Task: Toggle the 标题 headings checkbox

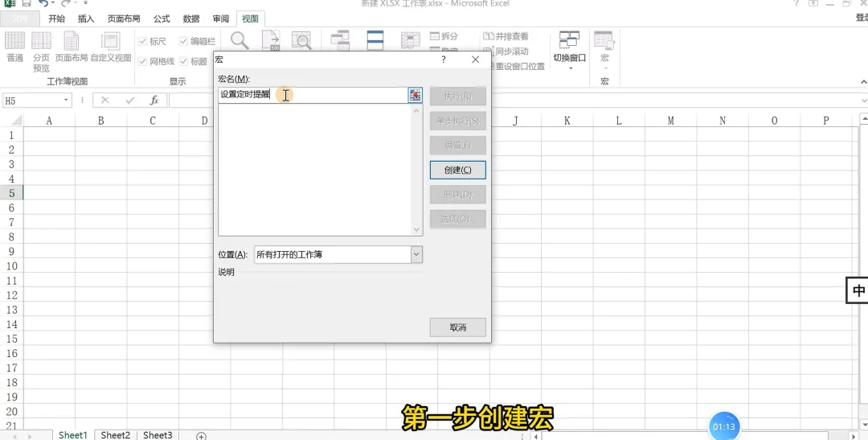Action: pos(183,61)
